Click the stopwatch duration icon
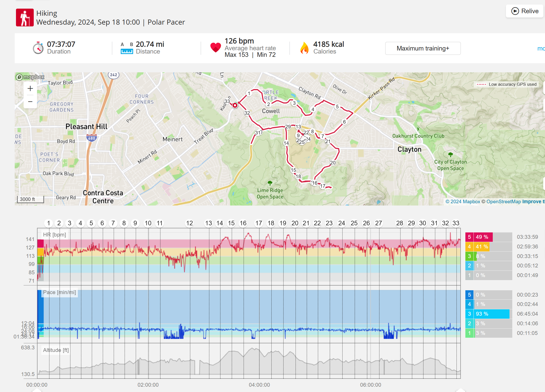545x392 pixels. pos(38,48)
